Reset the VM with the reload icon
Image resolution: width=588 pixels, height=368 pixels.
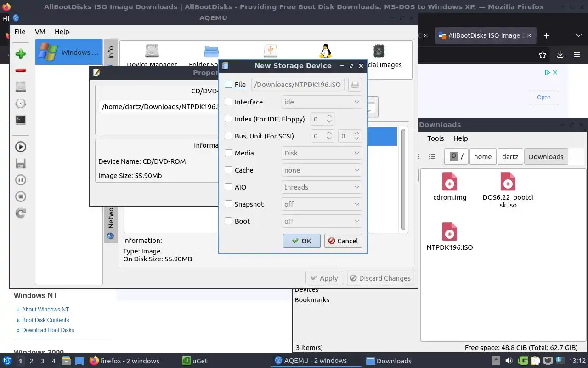tap(20, 213)
